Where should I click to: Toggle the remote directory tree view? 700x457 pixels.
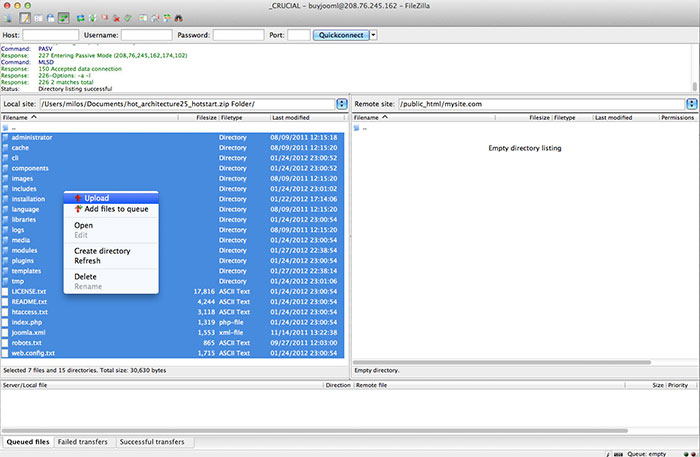[x=50, y=18]
